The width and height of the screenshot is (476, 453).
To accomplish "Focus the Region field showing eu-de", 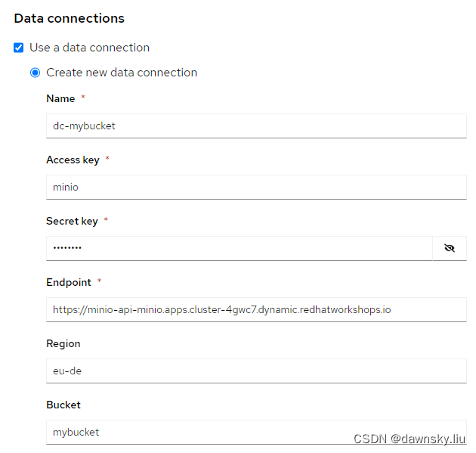I will click(x=255, y=371).
